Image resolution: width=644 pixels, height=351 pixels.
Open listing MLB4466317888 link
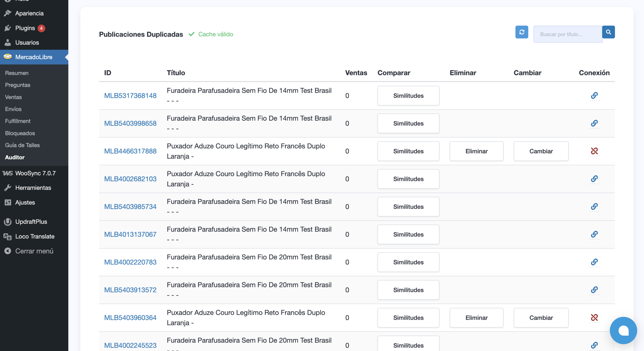(130, 151)
